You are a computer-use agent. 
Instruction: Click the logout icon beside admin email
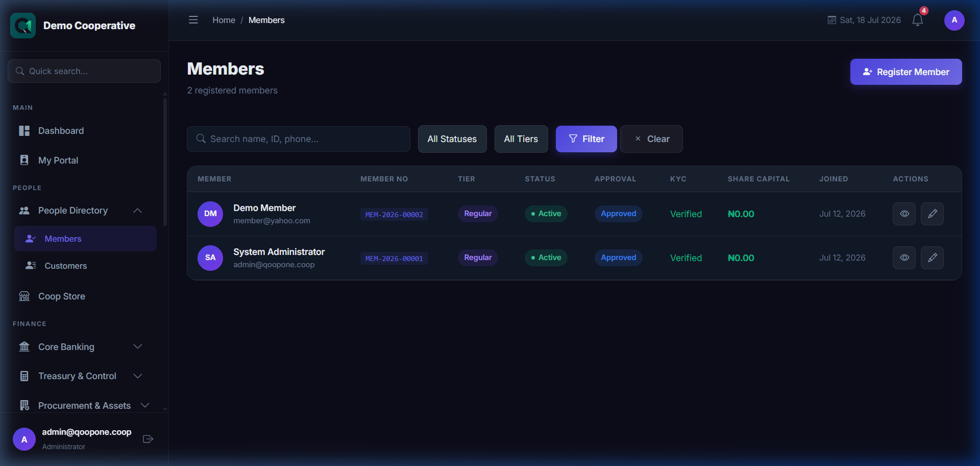148,439
